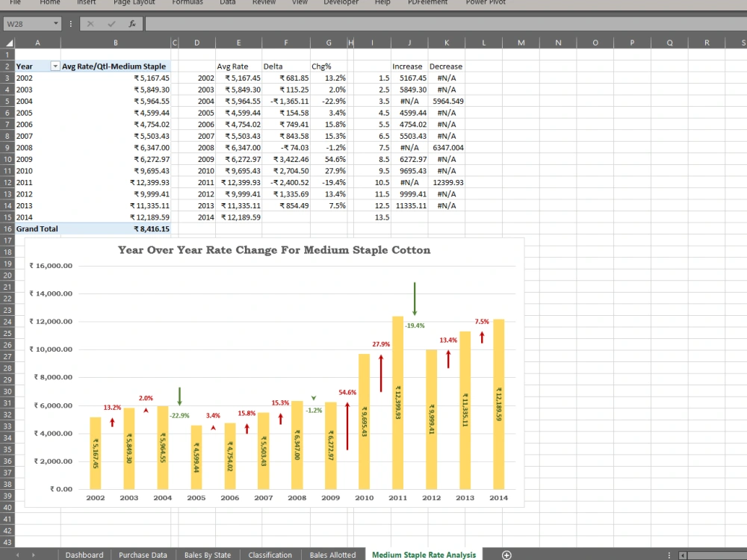Select row 16 header

tap(7, 228)
